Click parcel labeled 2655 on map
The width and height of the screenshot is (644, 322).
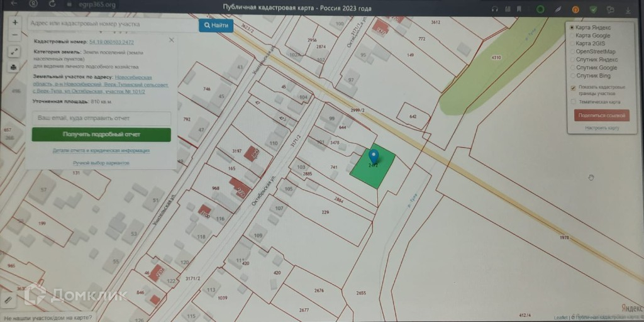[x=361, y=293]
